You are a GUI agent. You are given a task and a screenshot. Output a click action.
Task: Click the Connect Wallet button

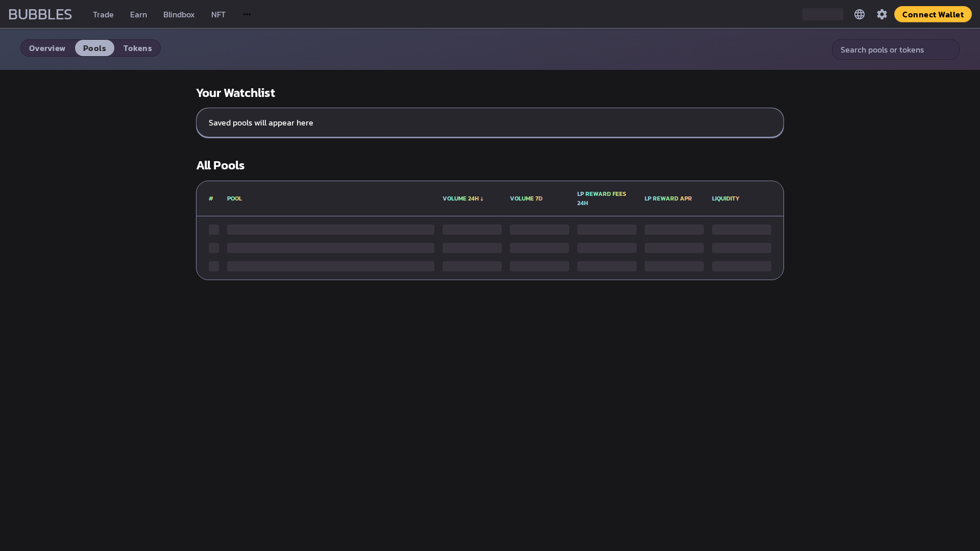[933, 14]
